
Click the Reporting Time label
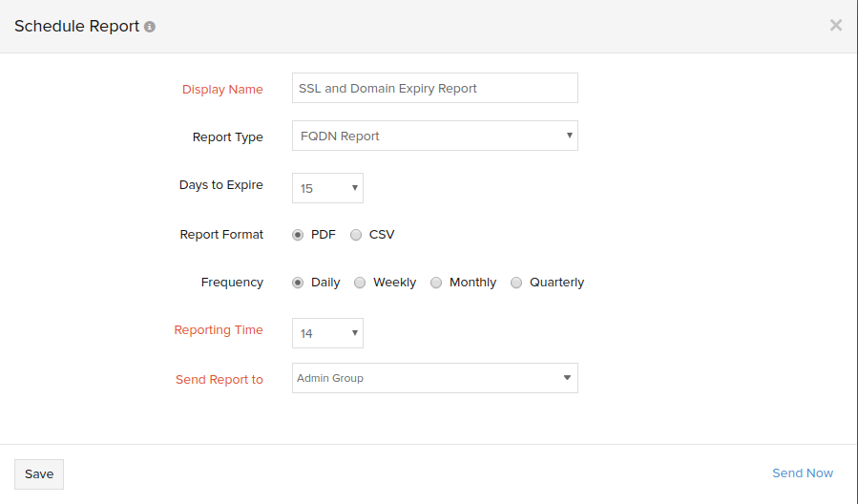click(x=218, y=329)
